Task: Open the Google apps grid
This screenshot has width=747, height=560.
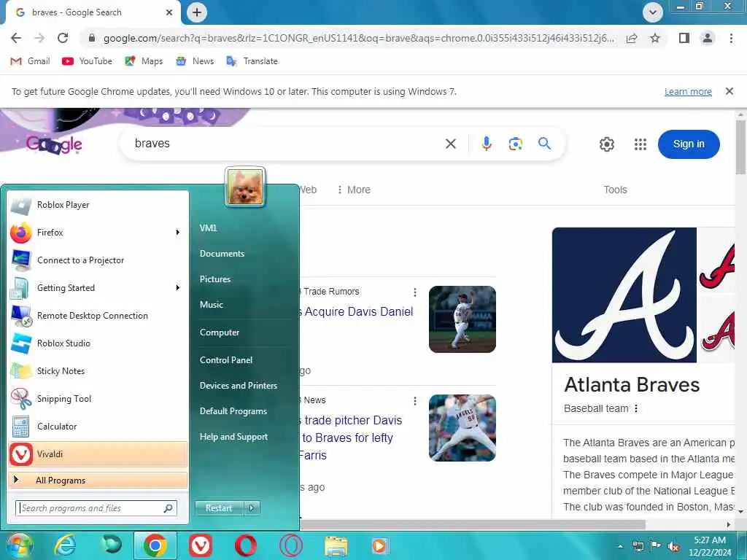Action: [640, 144]
